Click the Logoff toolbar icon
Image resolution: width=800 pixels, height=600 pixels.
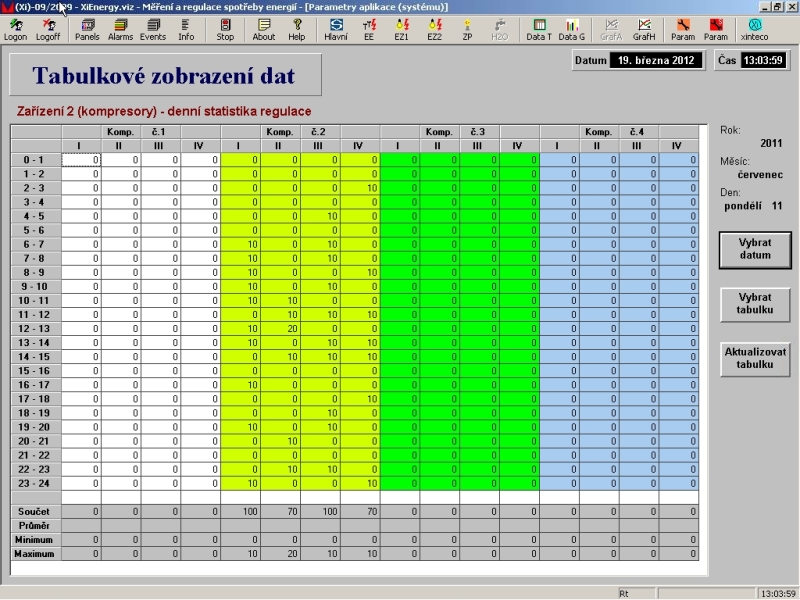[48, 30]
